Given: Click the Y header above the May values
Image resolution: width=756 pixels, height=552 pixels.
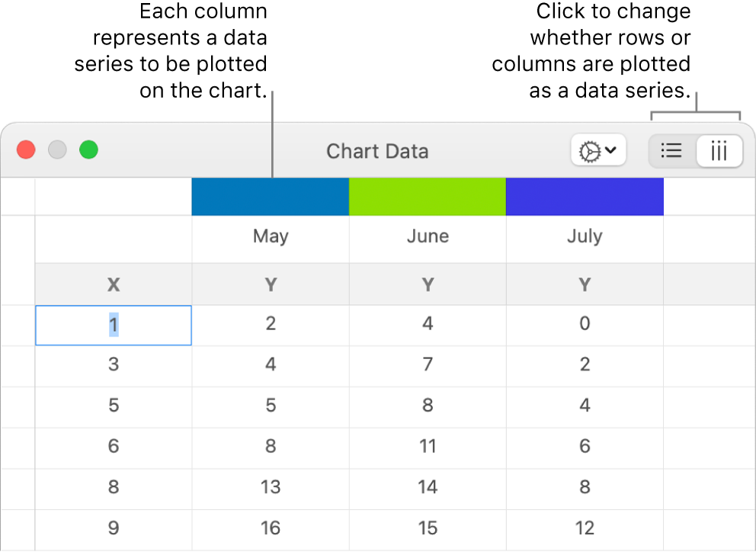Looking at the screenshot, I should point(270,284).
